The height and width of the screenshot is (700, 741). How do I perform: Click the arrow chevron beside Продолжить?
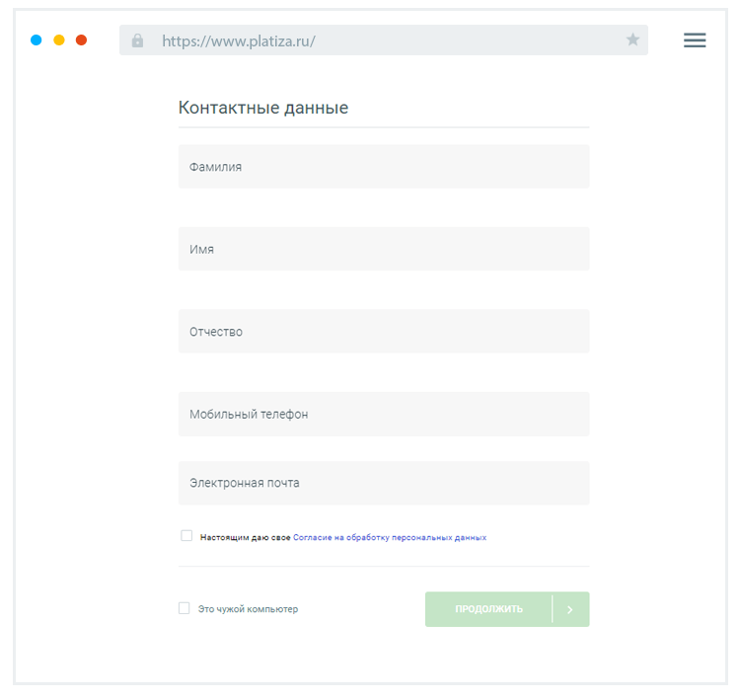(570, 609)
